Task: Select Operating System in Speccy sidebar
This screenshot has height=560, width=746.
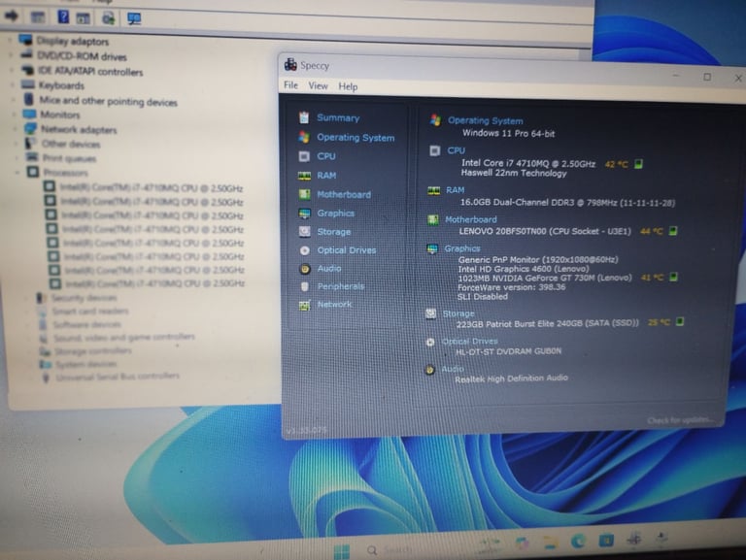Action: tap(356, 138)
